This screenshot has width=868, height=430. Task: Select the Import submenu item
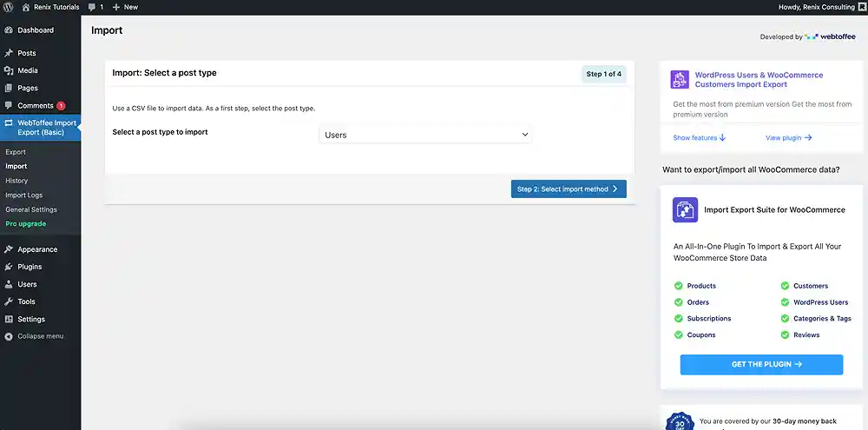point(16,166)
